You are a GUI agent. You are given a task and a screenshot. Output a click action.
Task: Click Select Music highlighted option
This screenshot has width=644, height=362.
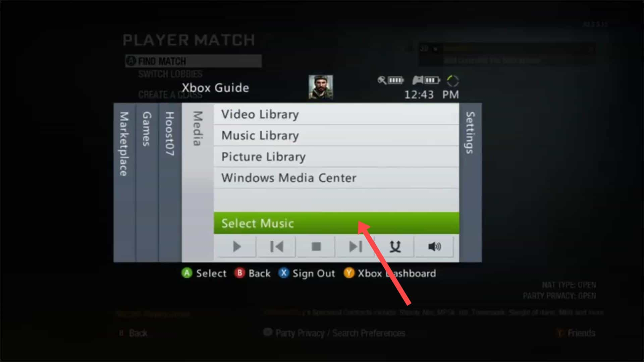(x=336, y=223)
